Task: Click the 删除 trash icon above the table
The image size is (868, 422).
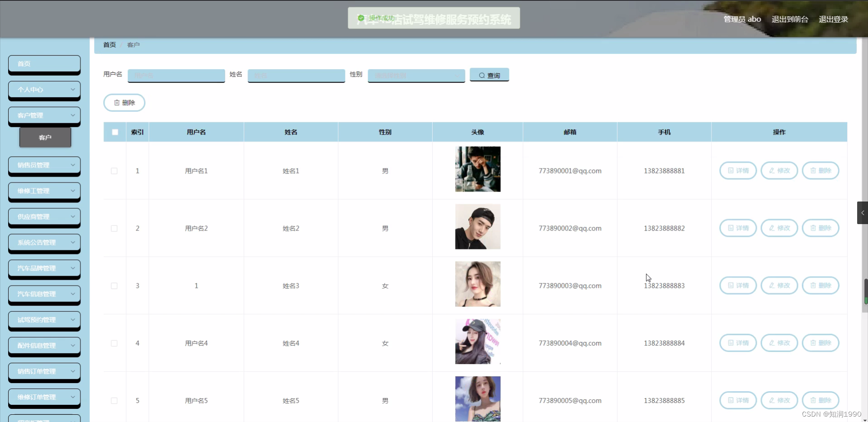Action: (124, 103)
